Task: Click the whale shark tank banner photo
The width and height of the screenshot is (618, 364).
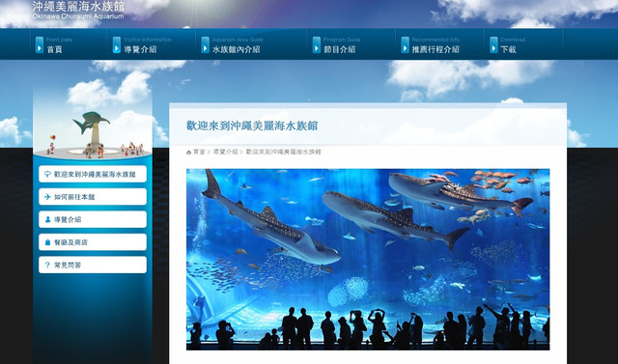Action: (368, 259)
